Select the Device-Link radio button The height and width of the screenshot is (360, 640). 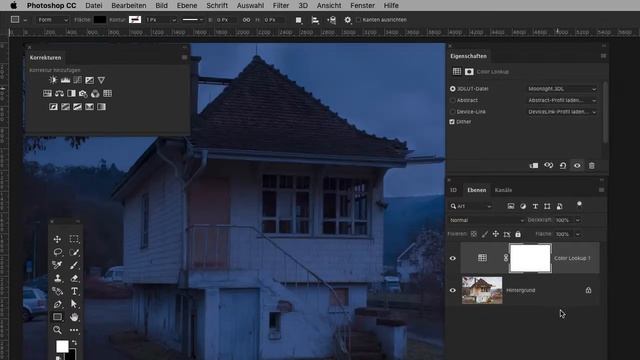tap(453, 111)
